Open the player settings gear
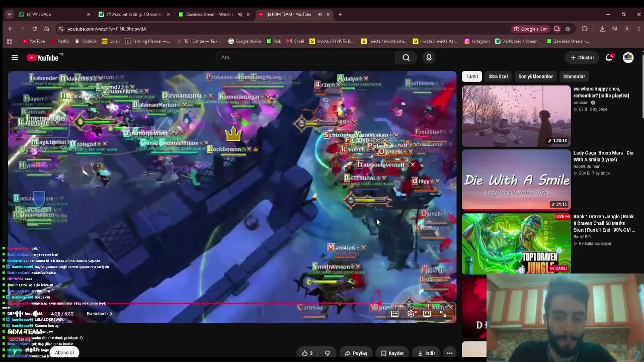The image size is (644, 362). pos(411,314)
